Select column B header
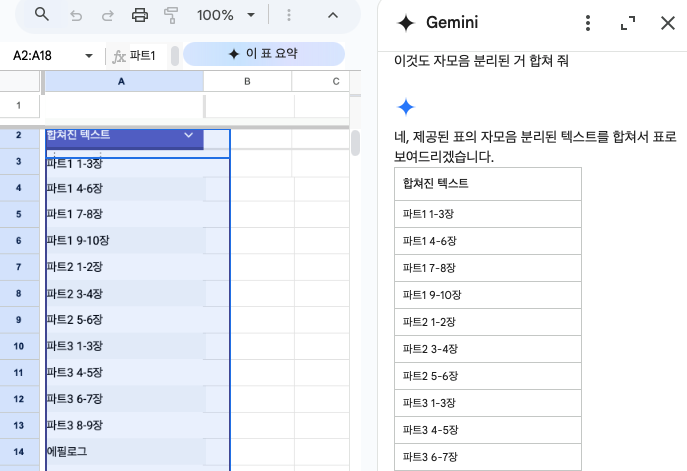687x471 pixels. point(247,81)
